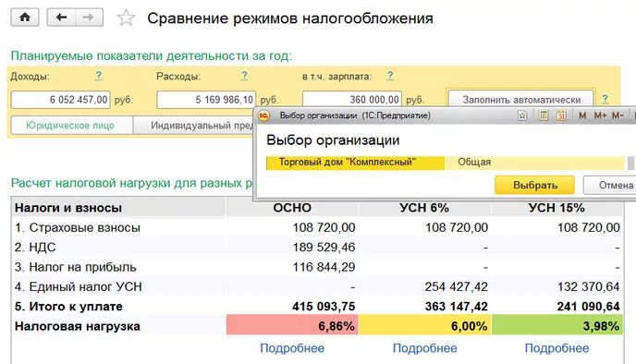This screenshot has width=636, height=364.
Task: Open help question mark next to Доходы
Action: click(x=99, y=76)
